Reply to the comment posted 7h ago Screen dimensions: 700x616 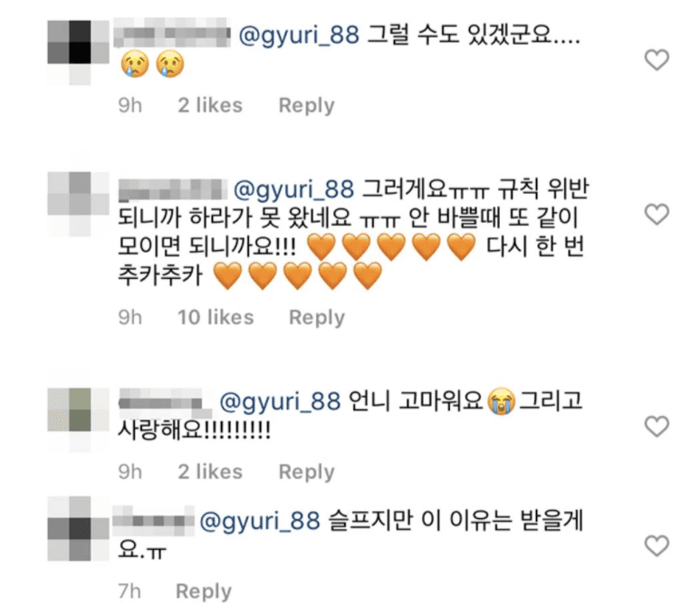pos(203,592)
